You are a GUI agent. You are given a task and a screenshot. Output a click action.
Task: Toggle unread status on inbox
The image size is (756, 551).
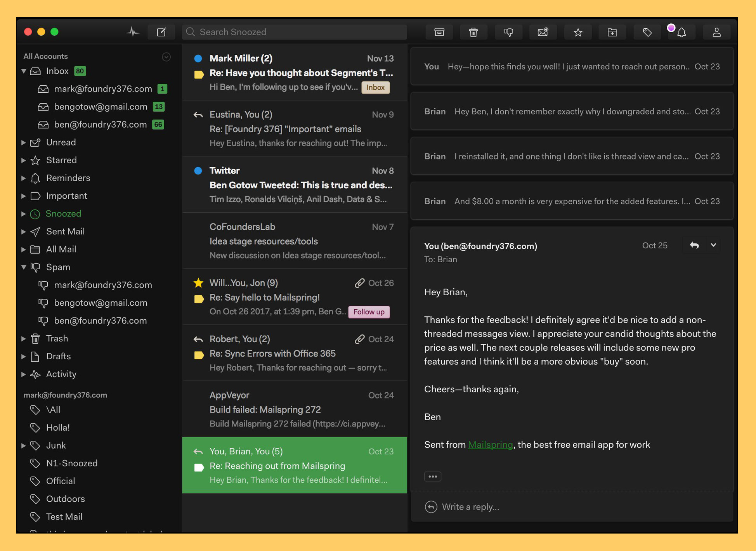542,32
